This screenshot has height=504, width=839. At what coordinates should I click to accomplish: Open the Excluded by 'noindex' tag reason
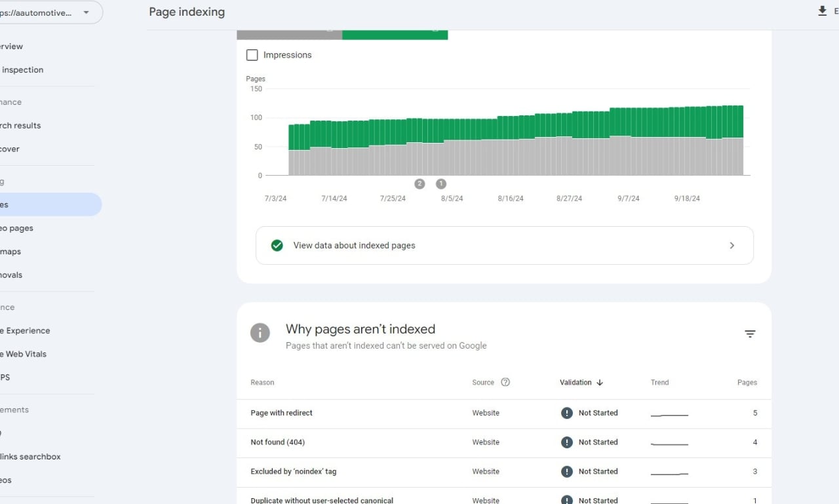[293, 471]
